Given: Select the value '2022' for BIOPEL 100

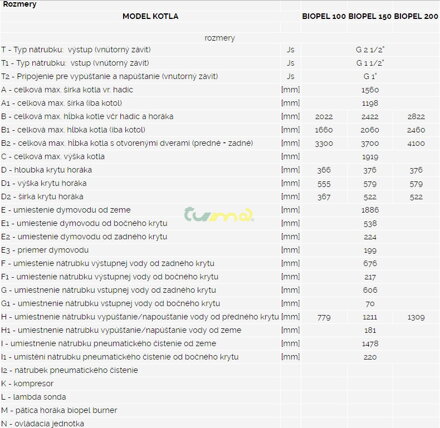Looking at the screenshot, I should [324, 117].
